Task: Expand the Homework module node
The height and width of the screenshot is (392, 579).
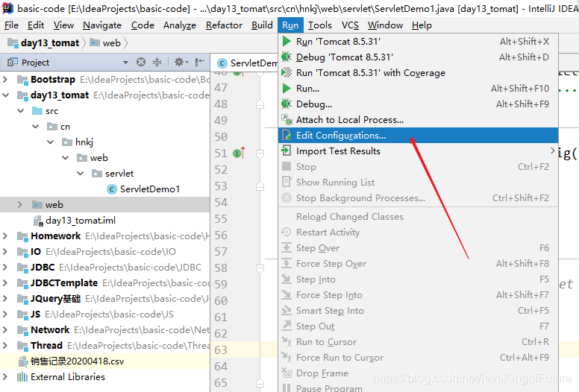Action: point(5,235)
